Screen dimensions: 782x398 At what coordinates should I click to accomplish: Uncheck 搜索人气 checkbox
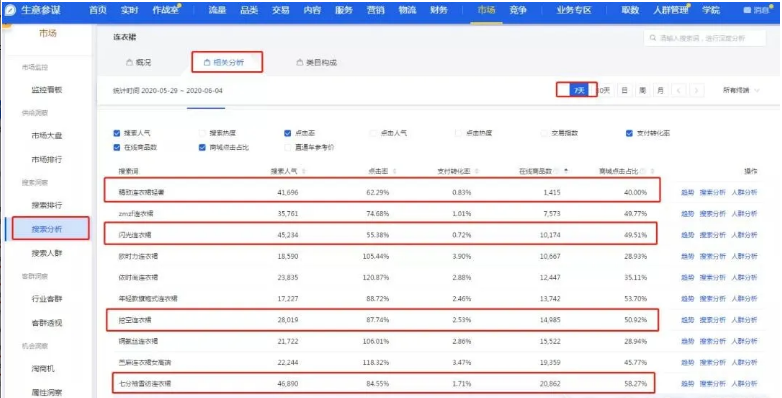[117, 133]
